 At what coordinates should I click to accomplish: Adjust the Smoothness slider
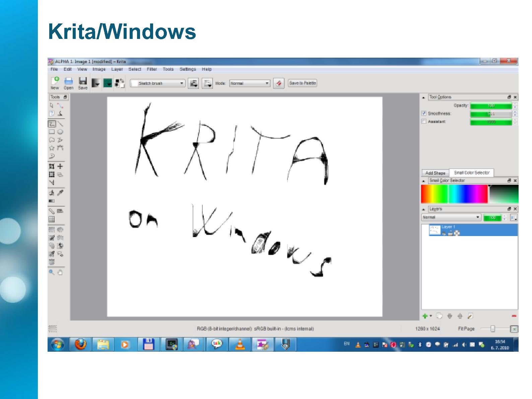pos(491,114)
